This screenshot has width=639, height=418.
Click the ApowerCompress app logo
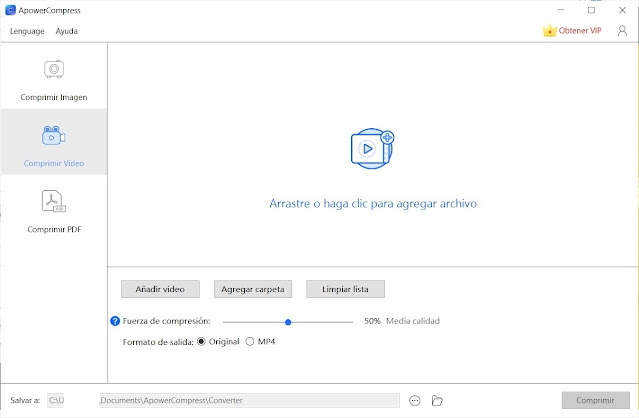(10, 10)
